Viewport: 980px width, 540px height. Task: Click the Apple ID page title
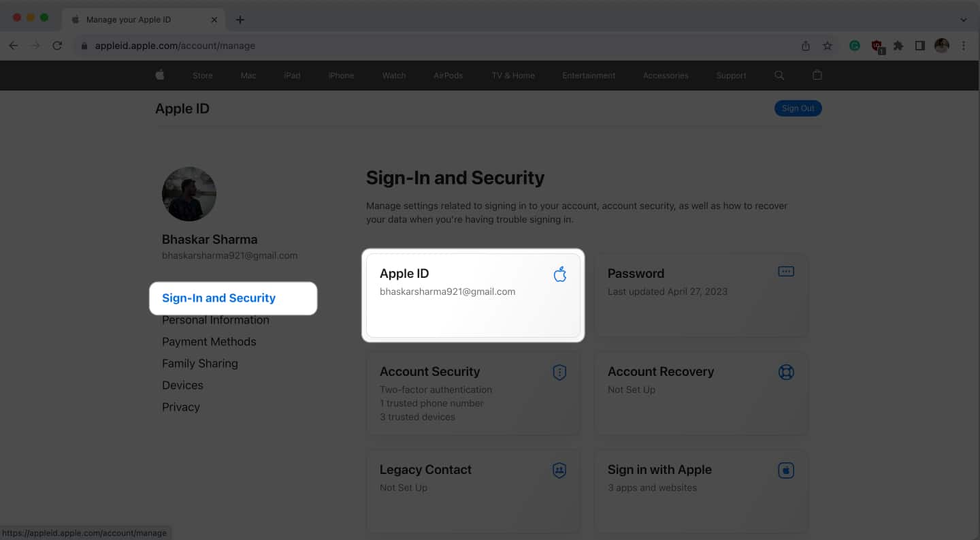tap(182, 109)
